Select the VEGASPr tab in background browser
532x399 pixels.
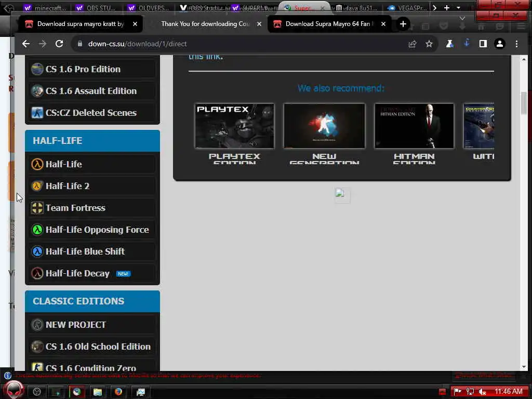pyautogui.click(x=407, y=7)
